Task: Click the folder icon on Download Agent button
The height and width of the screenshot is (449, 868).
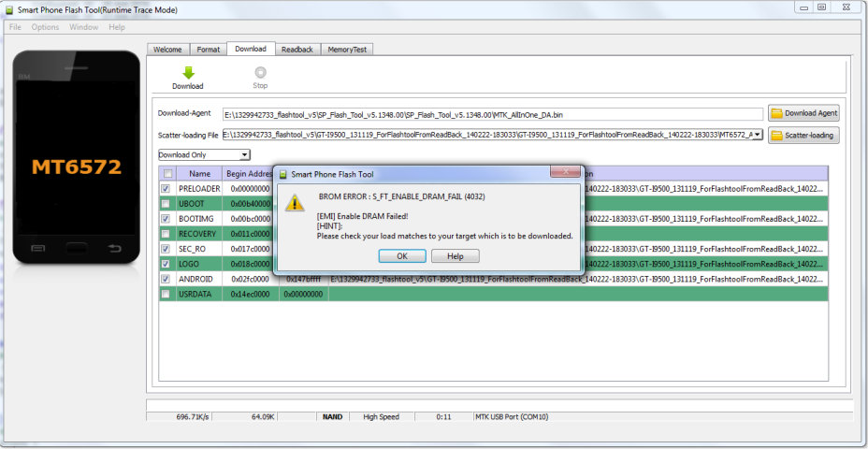Action: (776, 113)
